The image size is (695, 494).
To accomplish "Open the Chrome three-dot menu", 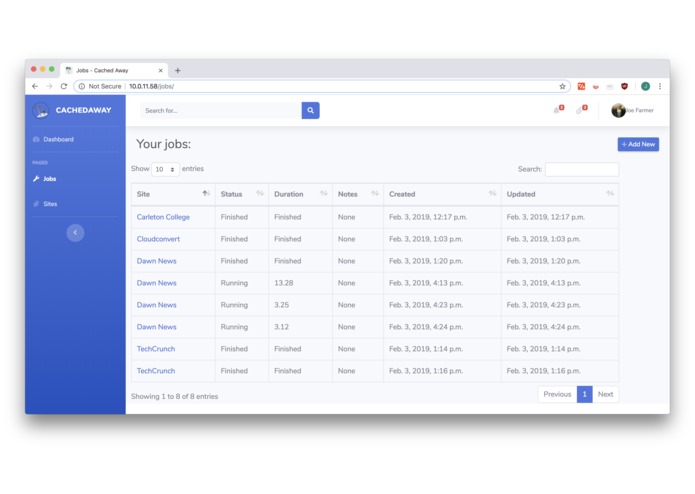I will 660,86.
